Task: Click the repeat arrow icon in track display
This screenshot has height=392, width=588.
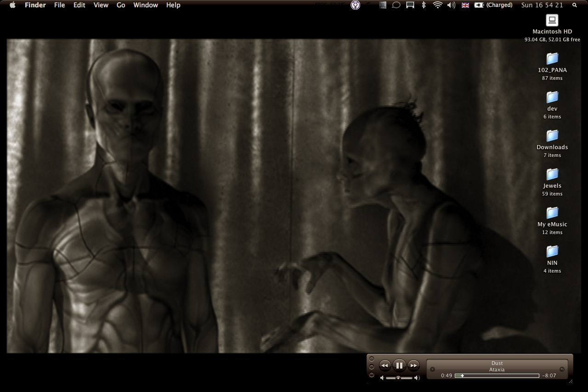Action: pyautogui.click(x=562, y=369)
